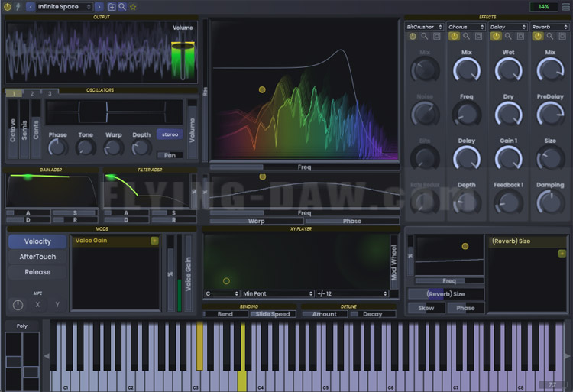Open the preset search magnifier icon
The height and width of the screenshot is (392, 573).
pyautogui.click(x=122, y=7)
